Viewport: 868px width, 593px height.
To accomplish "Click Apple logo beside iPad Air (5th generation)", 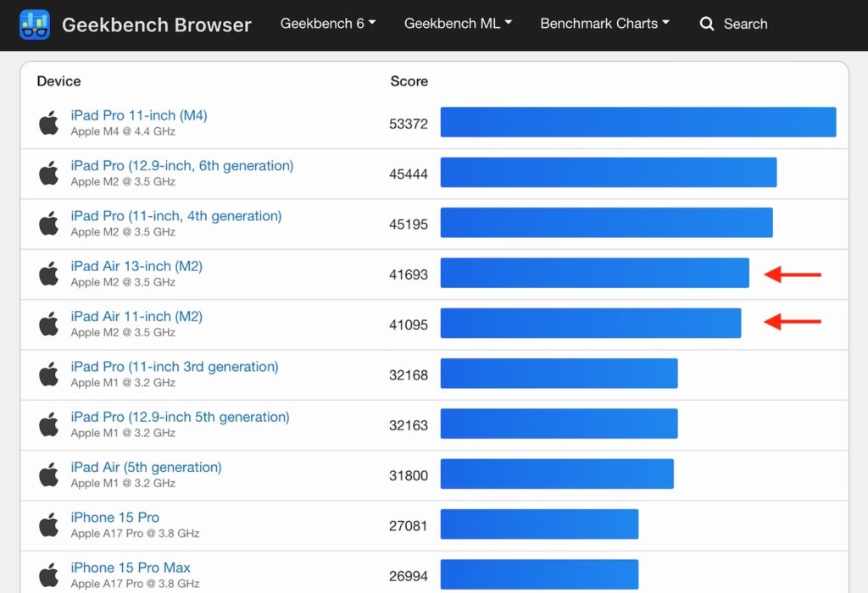I will tap(48, 475).
